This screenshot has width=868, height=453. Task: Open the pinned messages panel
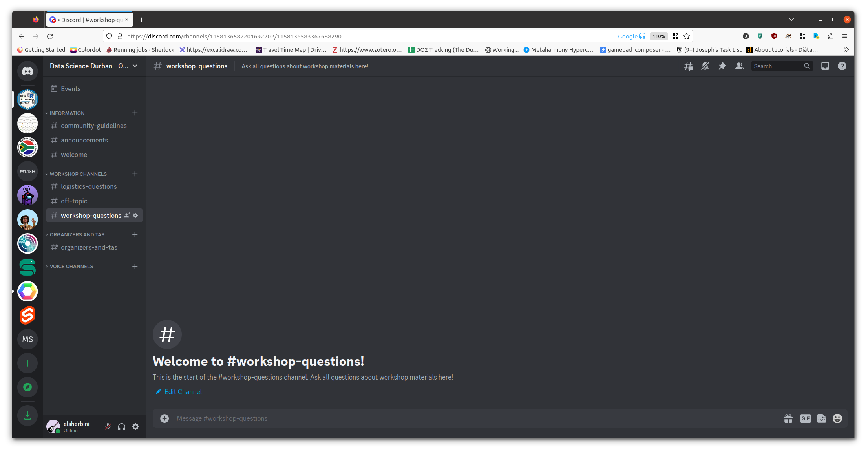pyautogui.click(x=722, y=66)
